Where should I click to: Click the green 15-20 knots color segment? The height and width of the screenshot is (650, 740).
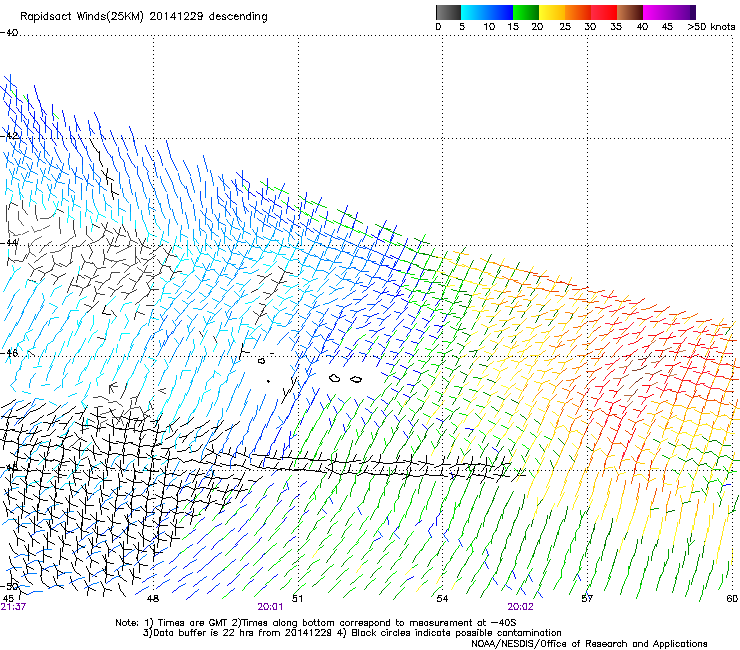pyautogui.click(x=526, y=12)
